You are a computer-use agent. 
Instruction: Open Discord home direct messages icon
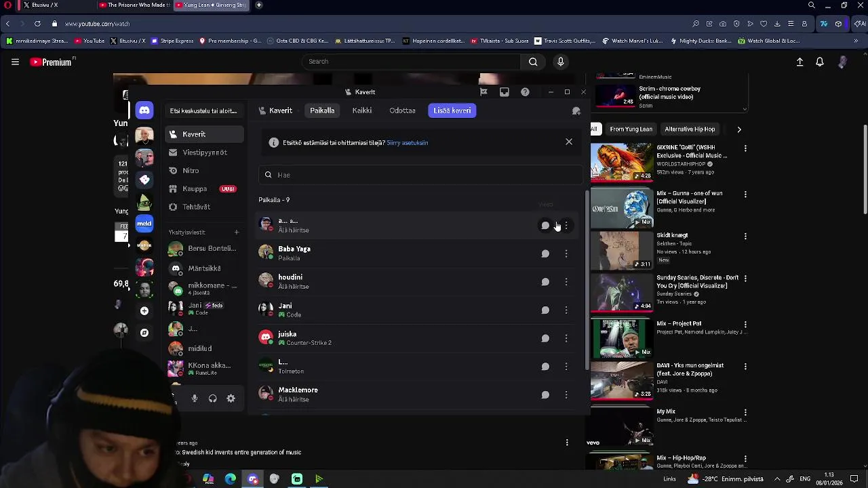pyautogui.click(x=144, y=110)
